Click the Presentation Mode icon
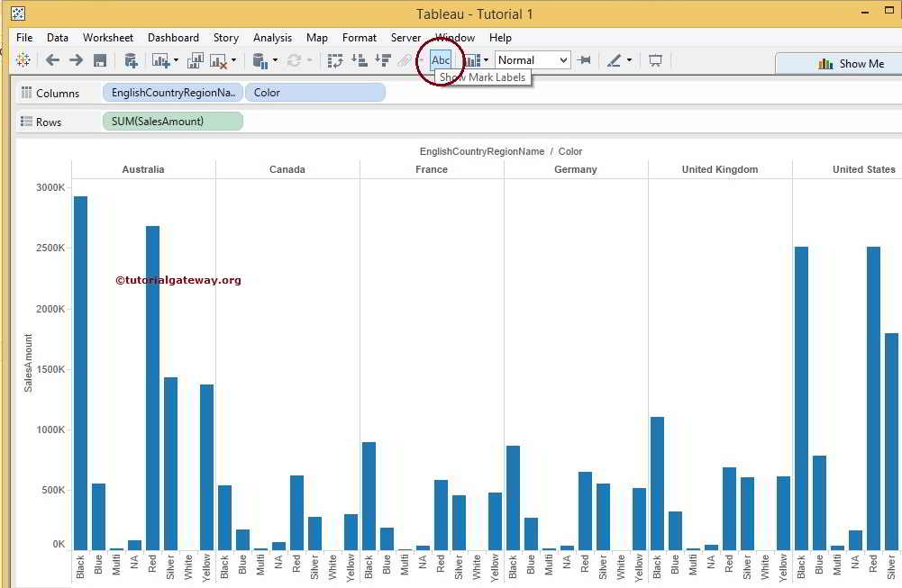Image resolution: width=902 pixels, height=588 pixels. (x=655, y=60)
